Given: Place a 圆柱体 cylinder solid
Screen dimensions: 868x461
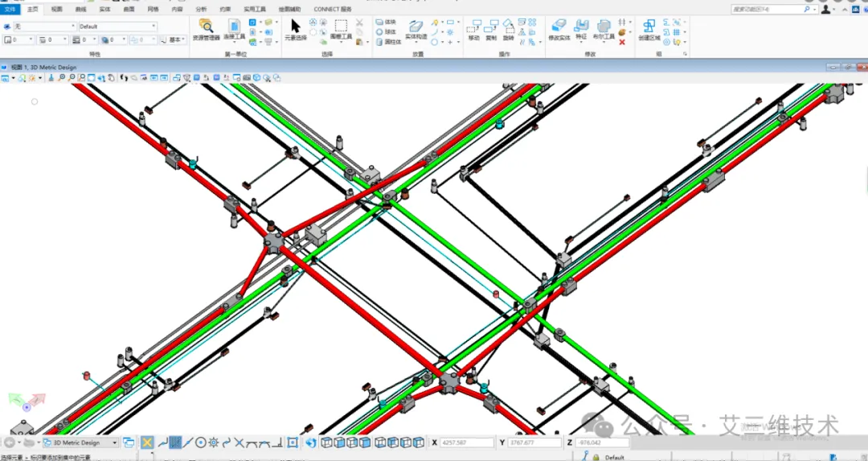Looking at the screenshot, I should [388, 42].
